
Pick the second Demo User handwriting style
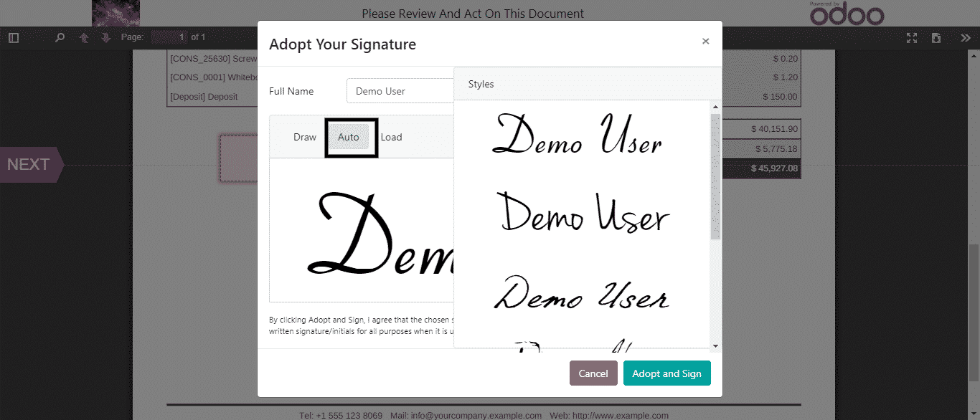(x=581, y=212)
